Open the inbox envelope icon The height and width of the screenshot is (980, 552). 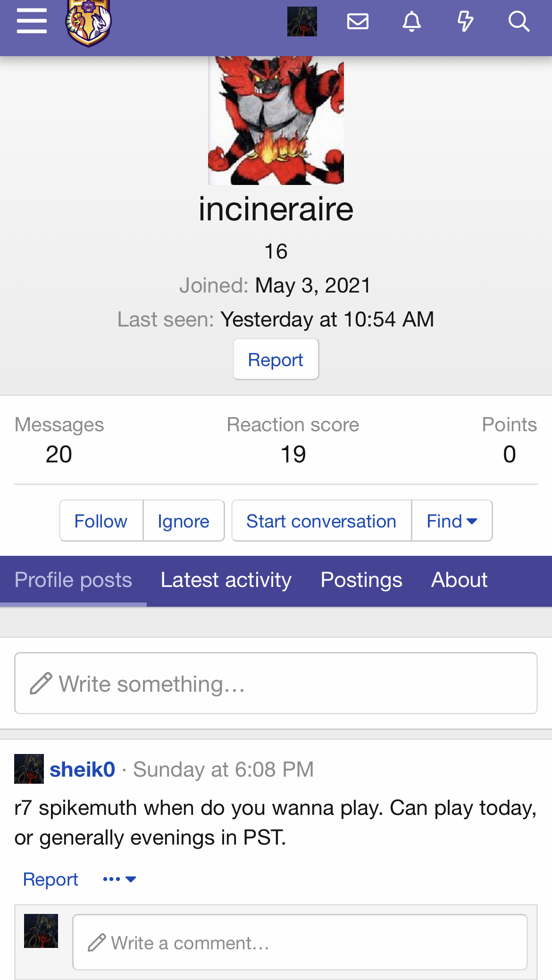(358, 21)
